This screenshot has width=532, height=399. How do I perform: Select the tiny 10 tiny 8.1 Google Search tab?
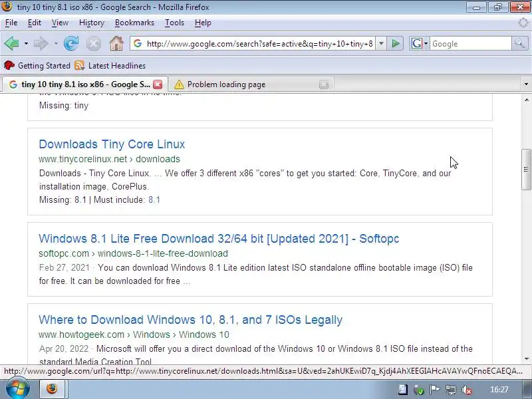tap(85, 84)
